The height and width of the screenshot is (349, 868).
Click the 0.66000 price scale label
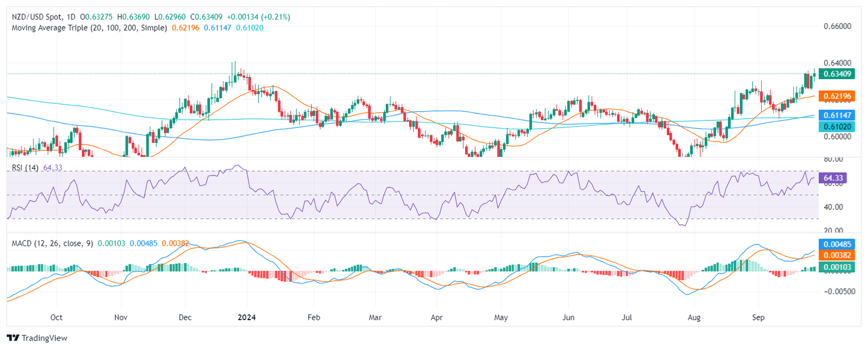[x=836, y=27]
